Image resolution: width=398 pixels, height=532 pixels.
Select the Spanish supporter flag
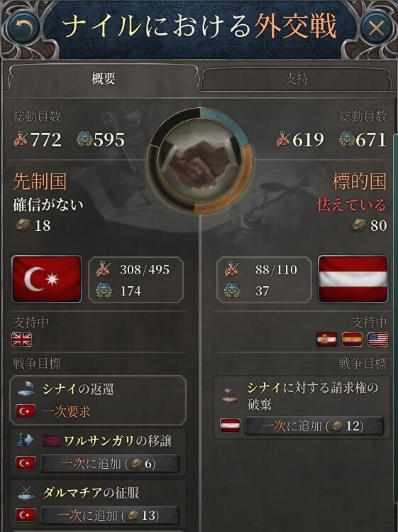tap(352, 340)
